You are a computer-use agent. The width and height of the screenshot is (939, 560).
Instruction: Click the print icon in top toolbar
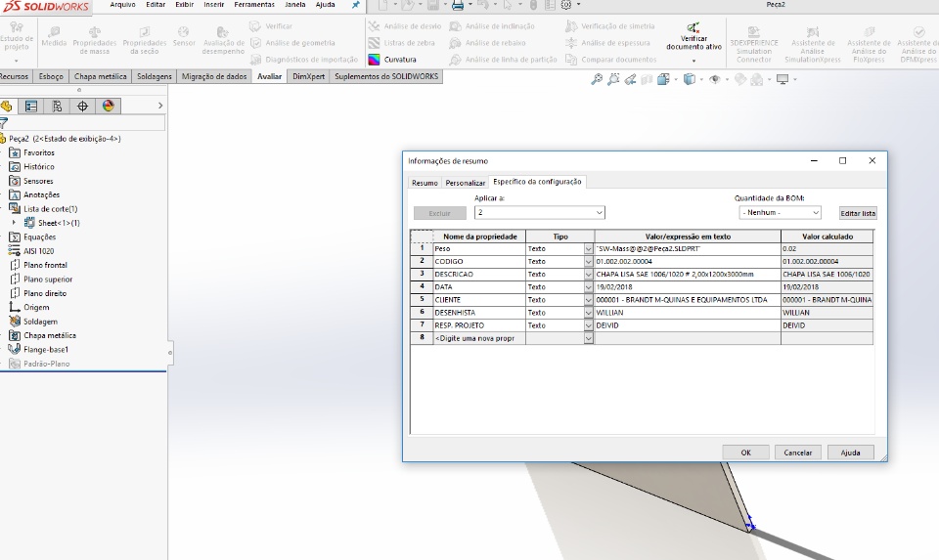coord(458,6)
